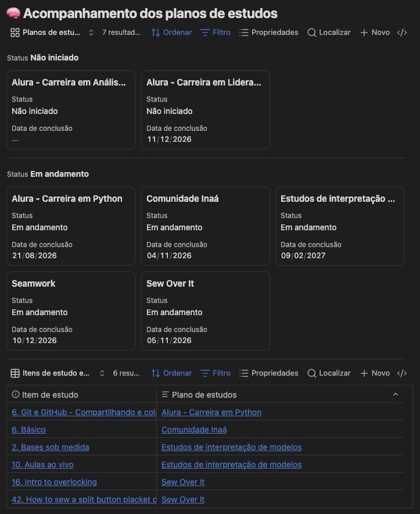The height and width of the screenshot is (514, 420).
Task: Open the Alura - Carreira em Python card
Action: click(71, 226)
